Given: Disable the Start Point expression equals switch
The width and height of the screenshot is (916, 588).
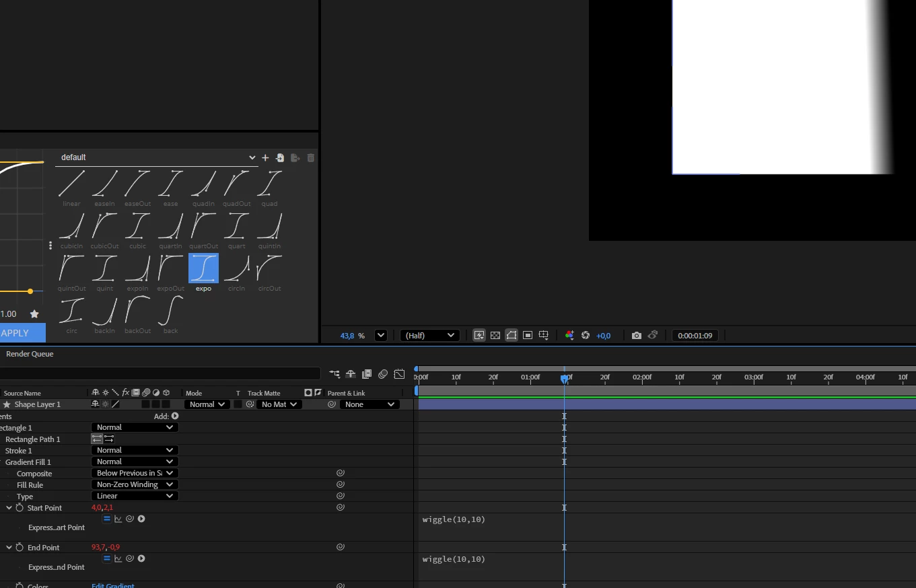Looking at the screenshot, I should click(x=106, y=519).
